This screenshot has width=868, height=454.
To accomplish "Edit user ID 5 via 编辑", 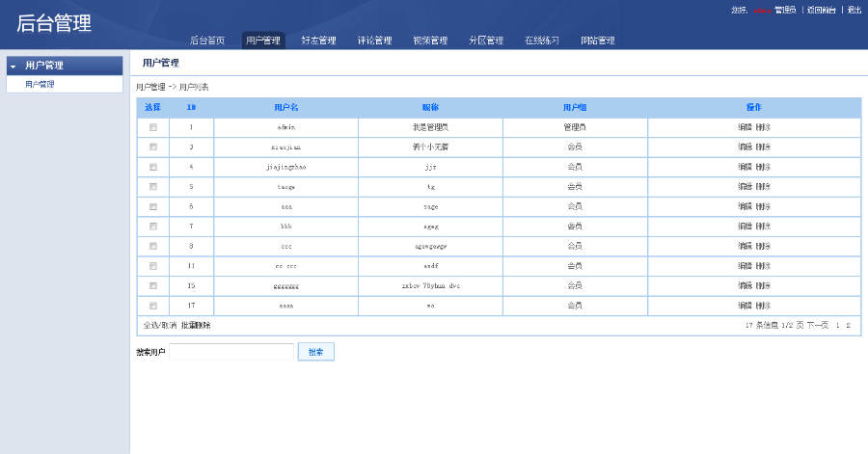I will click(x=746, y=187).
